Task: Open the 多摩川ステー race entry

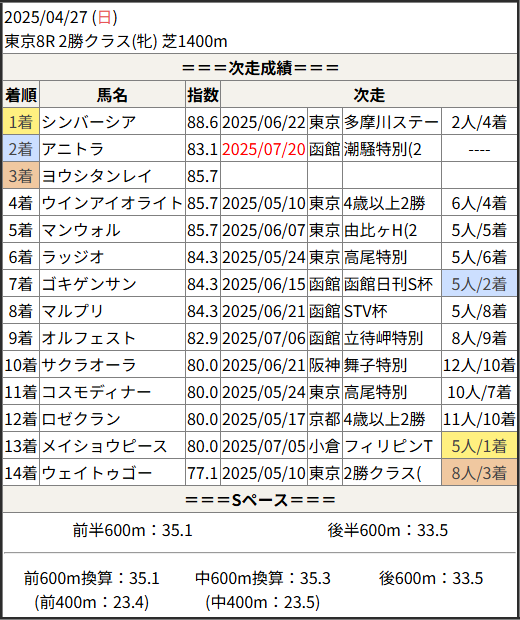Action: click(x=391, y=122)
